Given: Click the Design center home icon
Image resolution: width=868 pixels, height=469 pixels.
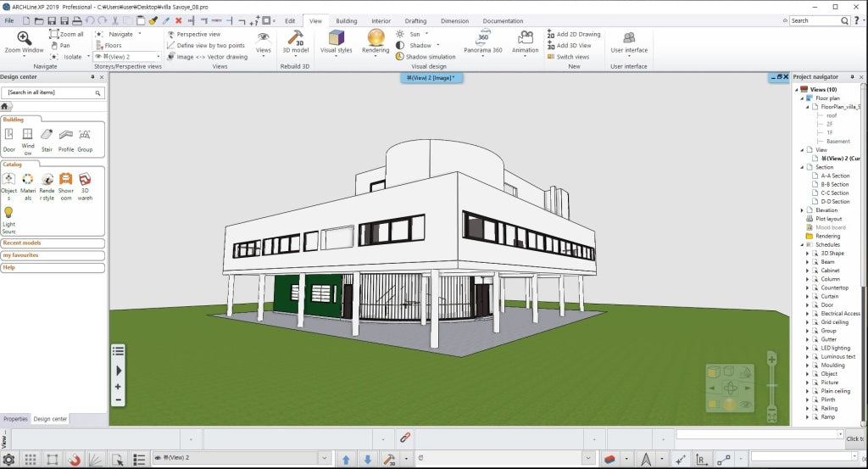Looking at the screenshot, I should pyautogui.click(x=5, y=106).
